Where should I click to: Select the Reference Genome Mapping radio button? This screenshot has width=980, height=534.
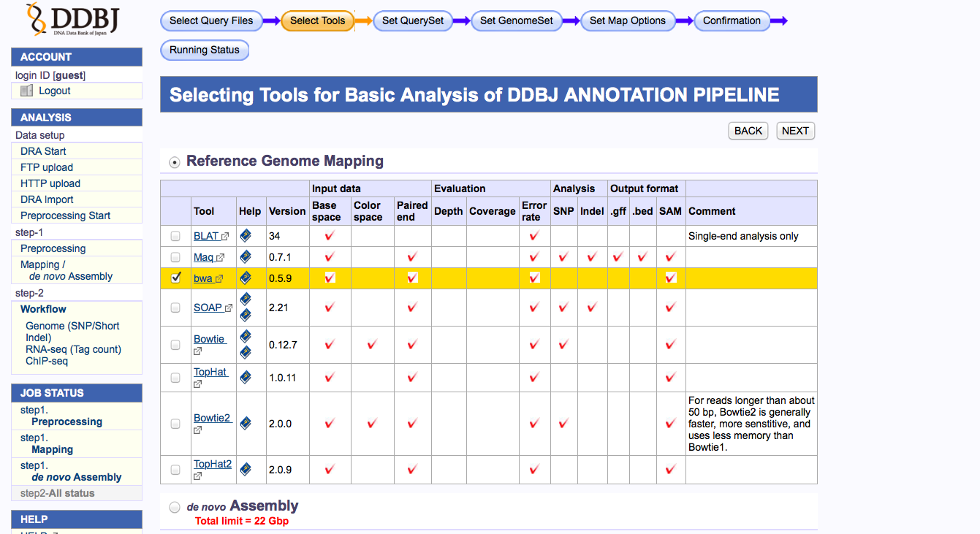(174, 161)
